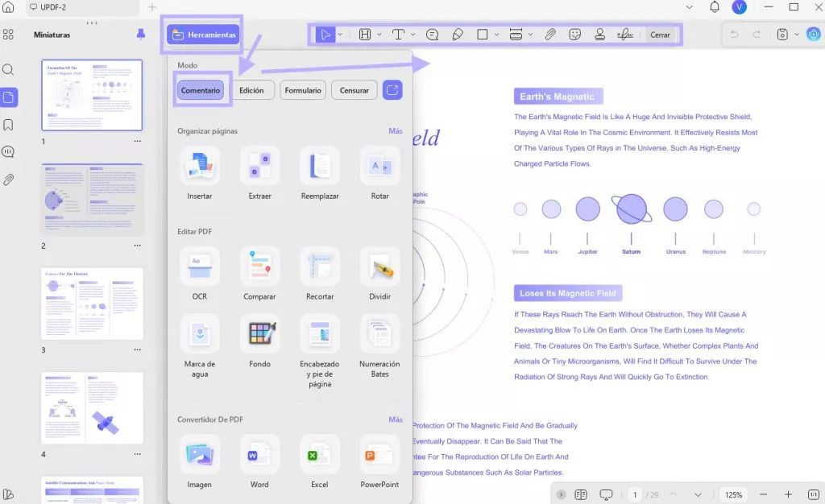Expand the text tool dropdown arrow
Image resolution: width=825 pixels, height=504 pixels.
413,35
